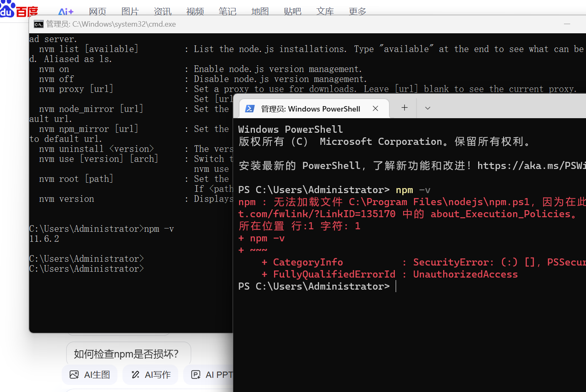The width and height of the screenshot is (586, 392).
Task: Open the terminal profiles dropdown chevron
Action: (x=428, y=108)
